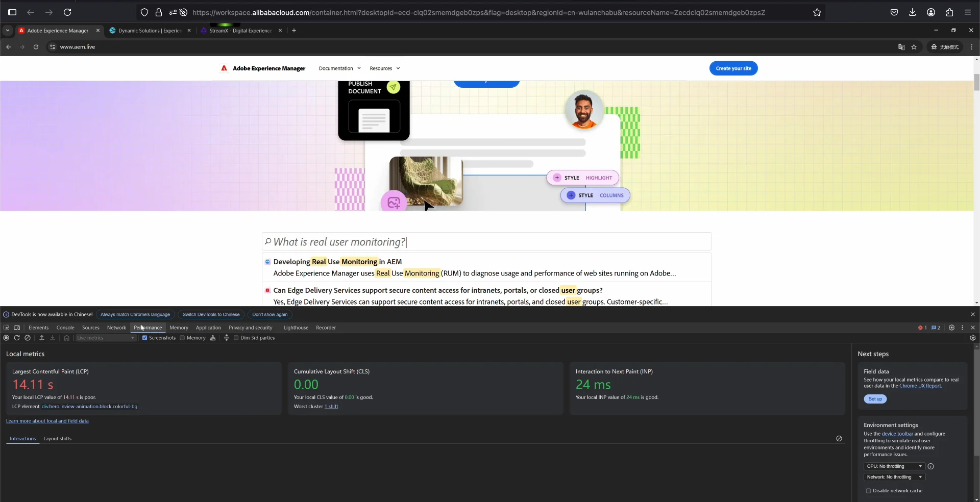980x502 pixels.
Task: Open the Recorder tab
Action: pos(326,328)
